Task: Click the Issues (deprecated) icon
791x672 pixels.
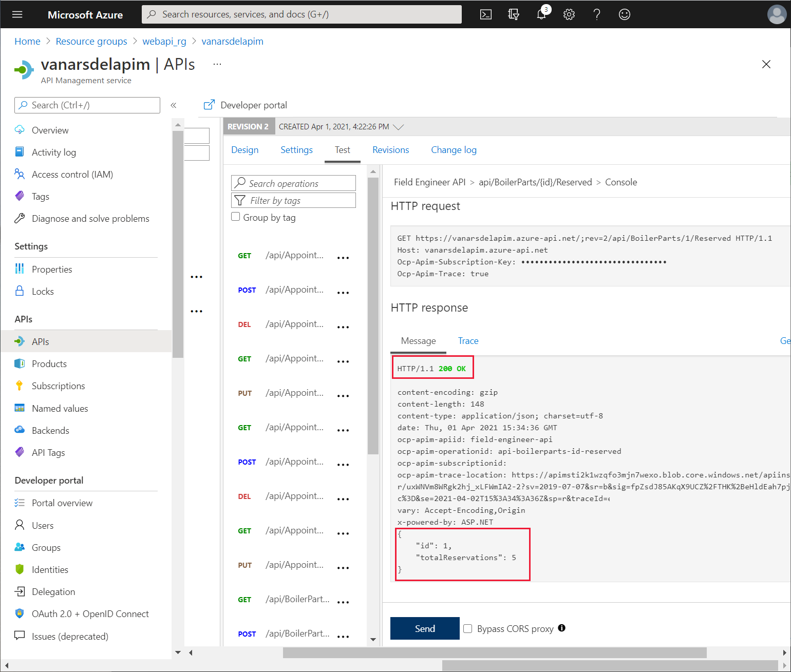Action: click(20, 636)
